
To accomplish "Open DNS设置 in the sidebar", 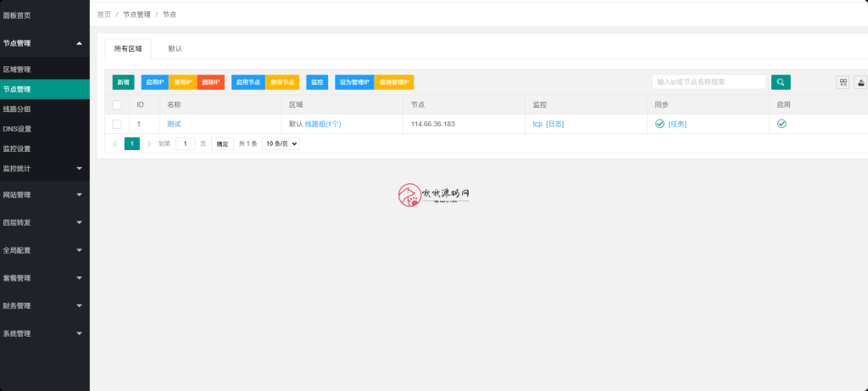I will (x=45, y=129).
